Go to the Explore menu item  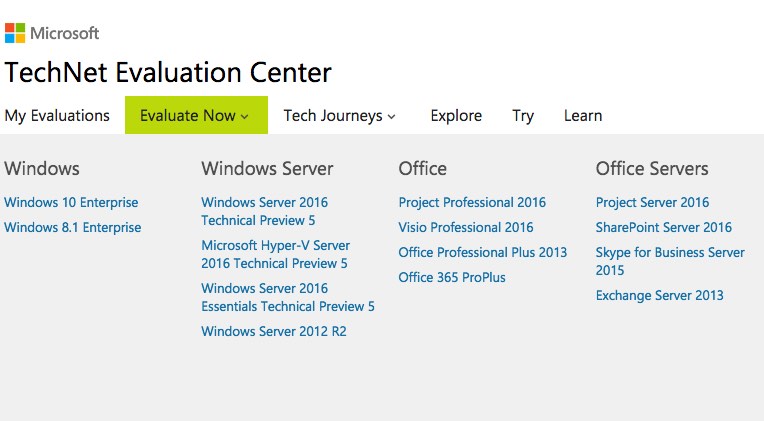tap(456, 116)
